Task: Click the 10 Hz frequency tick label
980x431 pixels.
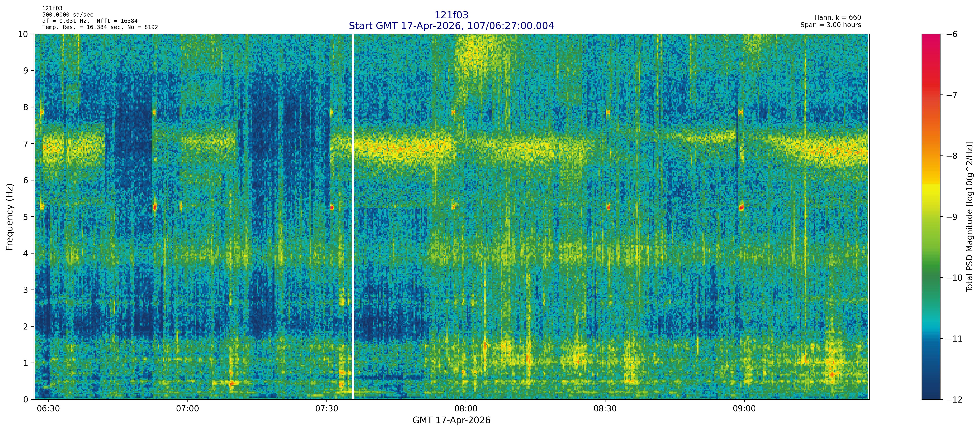Action: tap(23, 34)
